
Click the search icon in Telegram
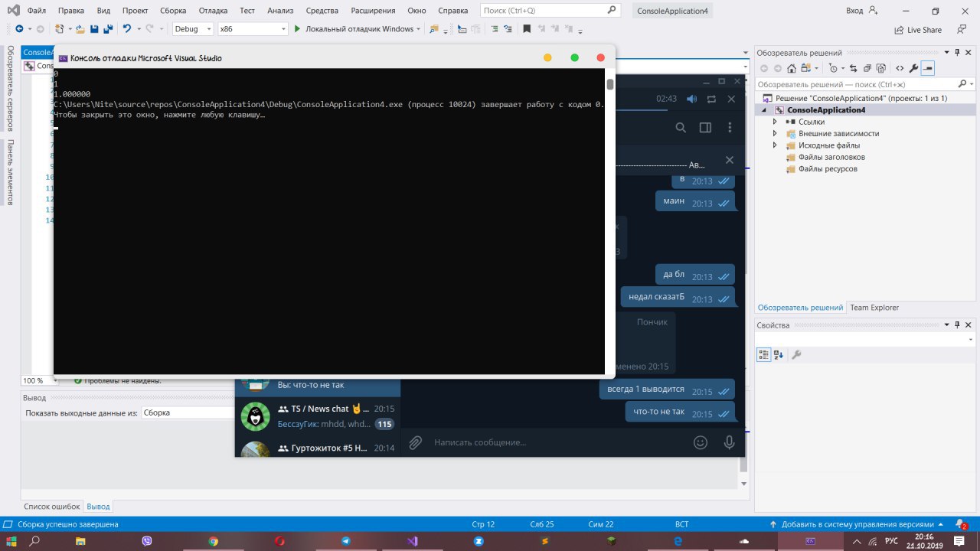pyautogui.click(x=680, y=128)
